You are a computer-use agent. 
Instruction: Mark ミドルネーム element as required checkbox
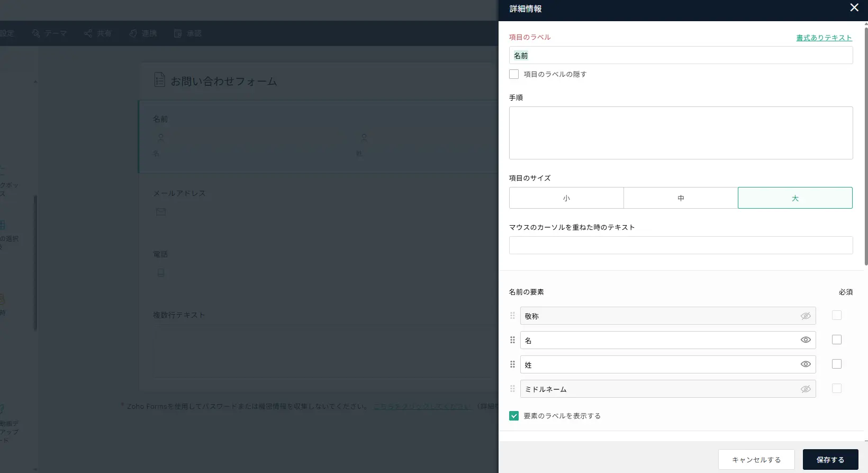click(837, 388)
